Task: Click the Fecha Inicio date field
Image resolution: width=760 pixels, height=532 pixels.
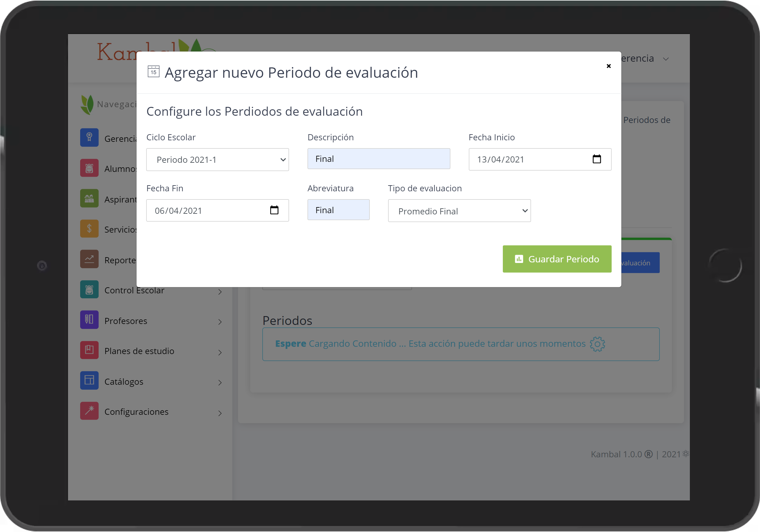Action: click(x=540, y=159)
